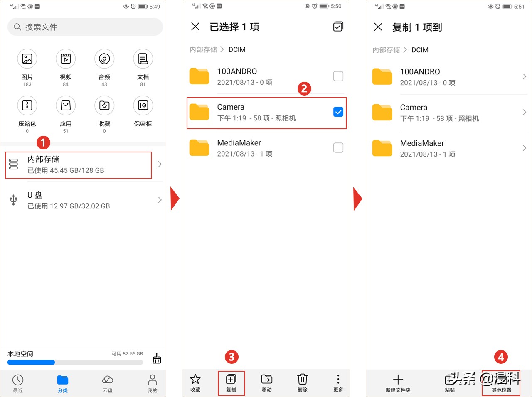Check the 100ANDRO folder checkbox

point(338,76)
